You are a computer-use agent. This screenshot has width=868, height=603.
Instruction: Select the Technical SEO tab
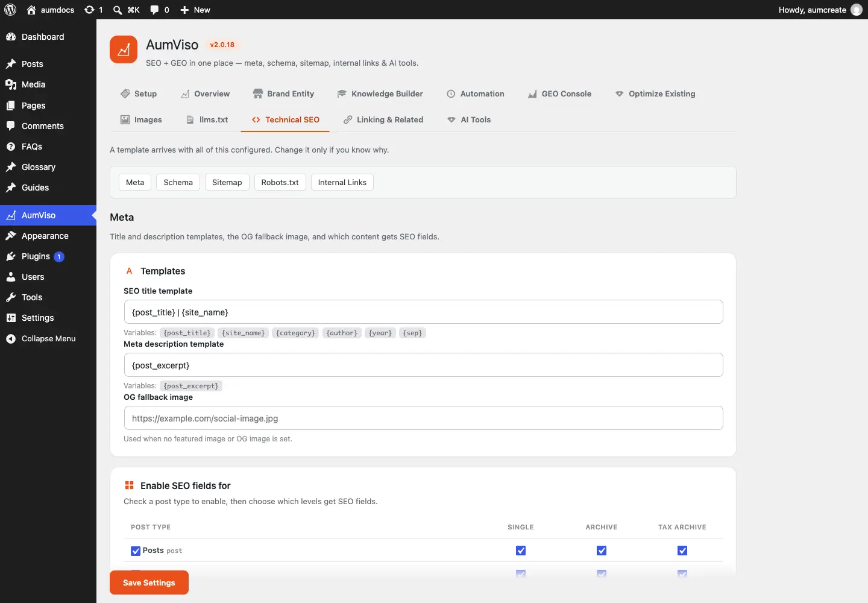[285, 119]
